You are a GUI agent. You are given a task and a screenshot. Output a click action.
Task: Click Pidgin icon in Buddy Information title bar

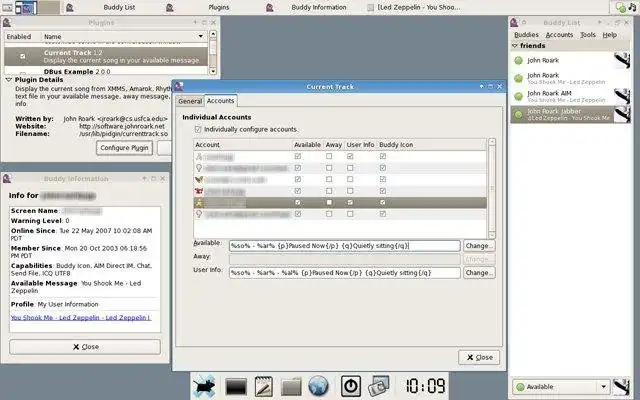point(7,178)
